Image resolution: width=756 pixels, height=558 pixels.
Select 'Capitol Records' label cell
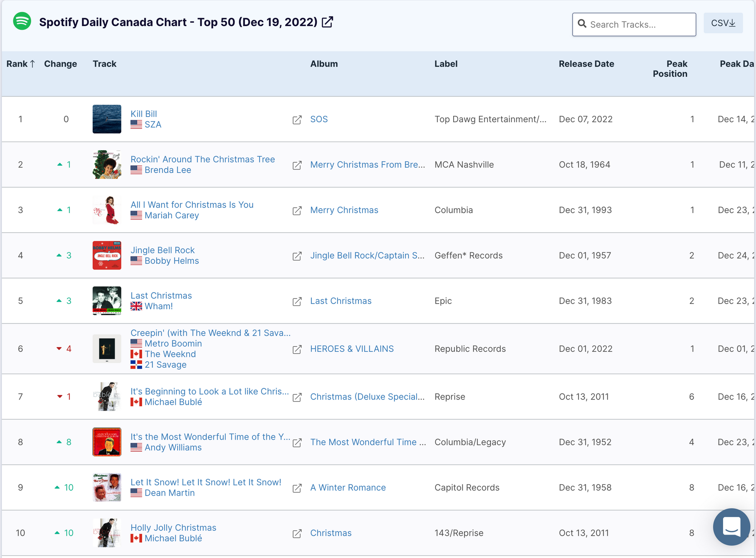pos(467,487)
